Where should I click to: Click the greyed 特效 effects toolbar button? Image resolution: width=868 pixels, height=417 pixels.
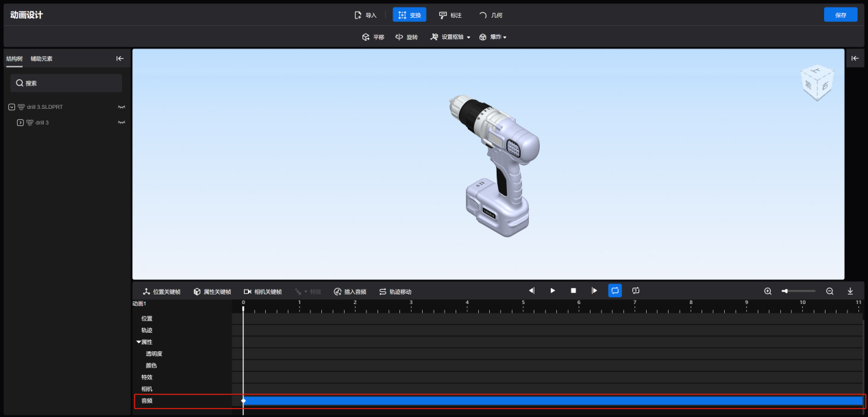(x=308, y=292)
